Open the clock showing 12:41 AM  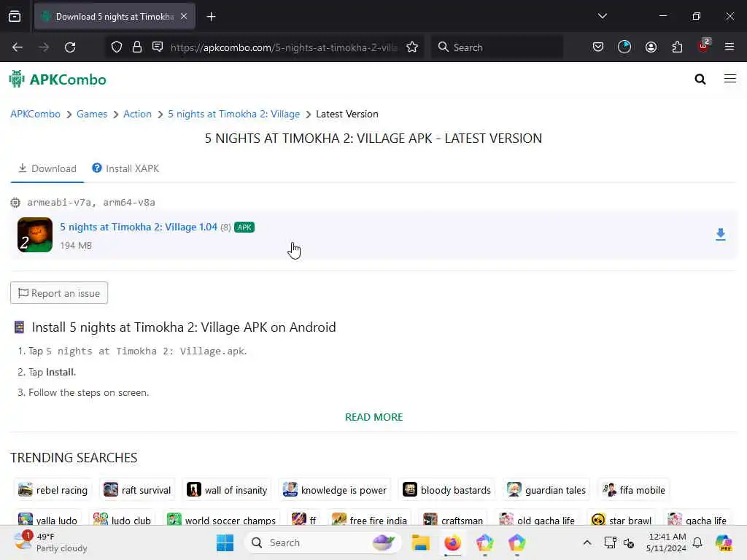[667, 542]
